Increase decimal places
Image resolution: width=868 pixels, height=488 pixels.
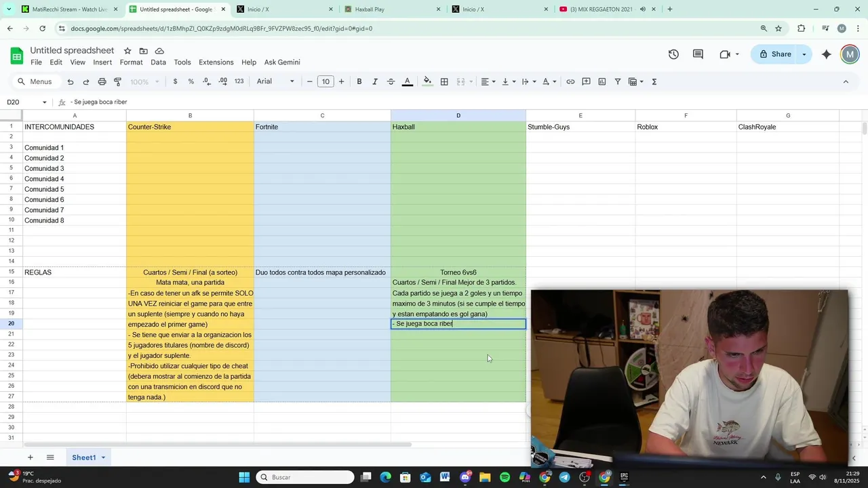[222, 81]
